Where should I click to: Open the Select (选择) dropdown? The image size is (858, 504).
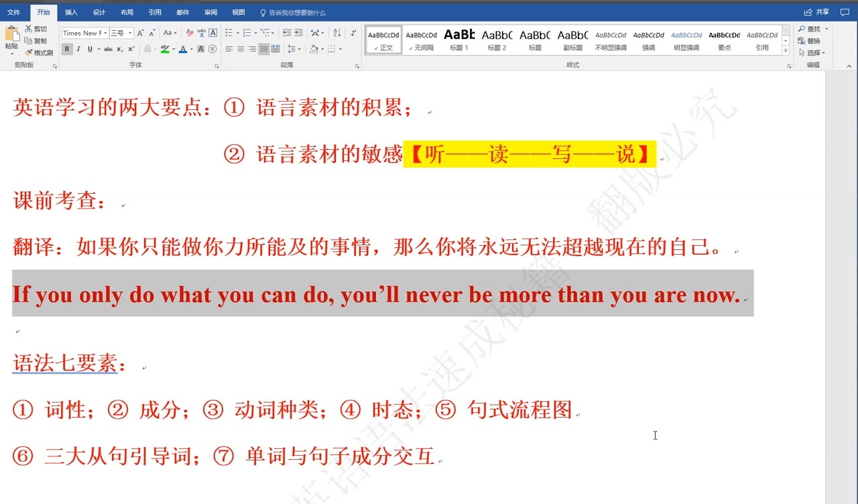point(812,53)
